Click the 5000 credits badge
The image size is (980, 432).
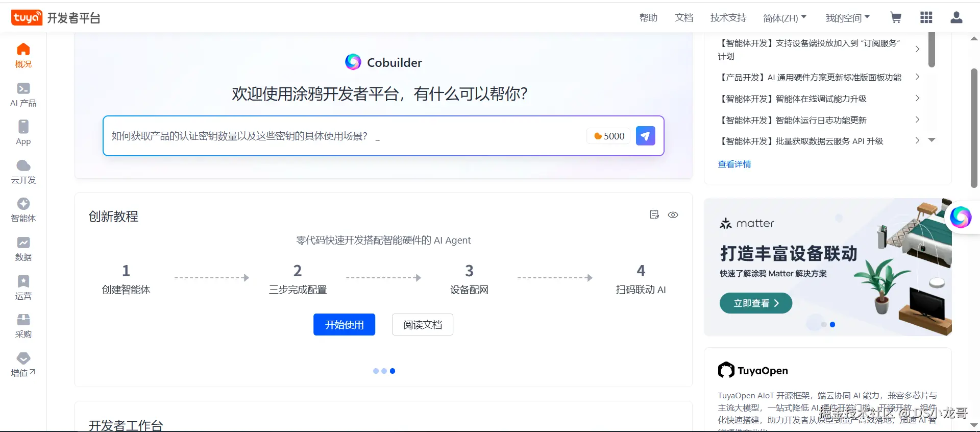click(x=609, y=136)
